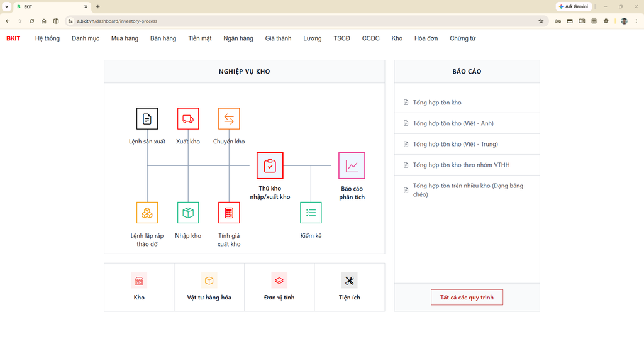Click the Vật tư hàng hóa label

[x=209, y=297]
